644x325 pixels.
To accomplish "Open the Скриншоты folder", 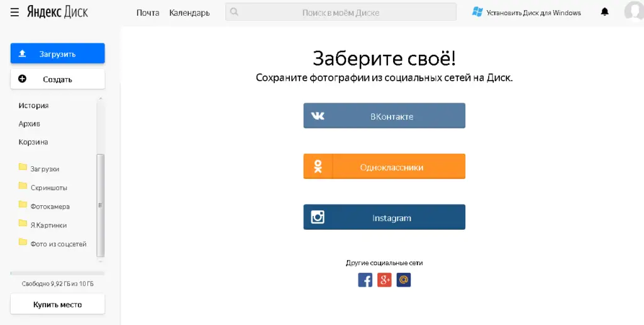I will click(43, 188).
